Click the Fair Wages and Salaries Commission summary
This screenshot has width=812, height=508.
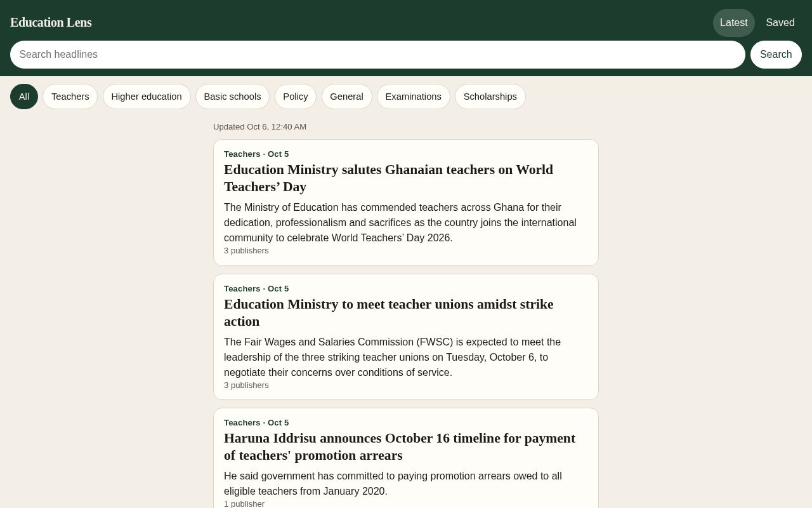point(392,358)
